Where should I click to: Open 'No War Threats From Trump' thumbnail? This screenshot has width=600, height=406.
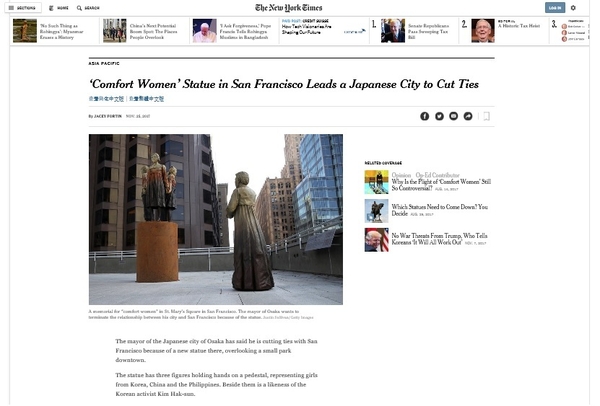(x=377, y=240)
